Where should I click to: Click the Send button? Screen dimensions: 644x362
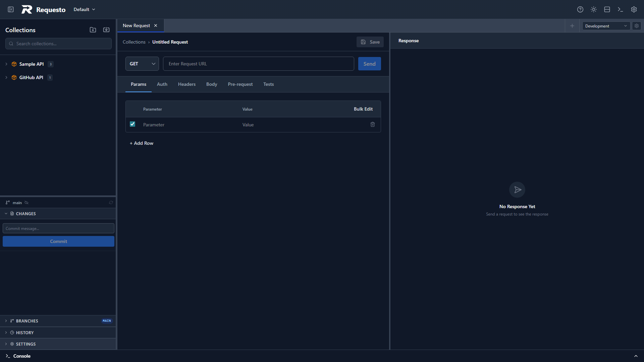(370, 64)
